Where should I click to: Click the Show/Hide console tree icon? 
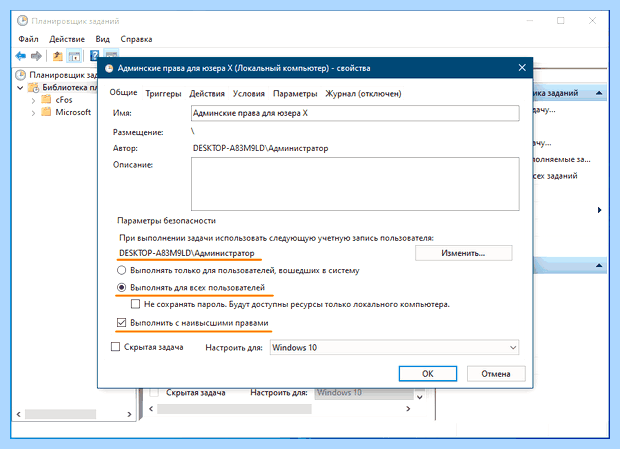74,56
